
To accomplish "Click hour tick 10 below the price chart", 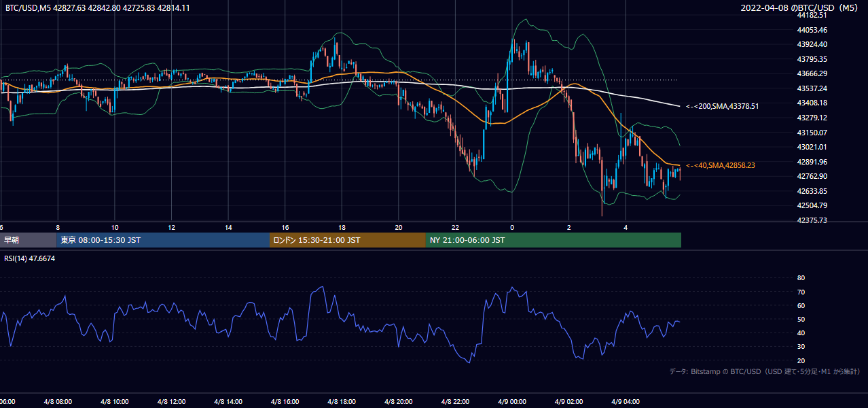I will click(115, 228).
